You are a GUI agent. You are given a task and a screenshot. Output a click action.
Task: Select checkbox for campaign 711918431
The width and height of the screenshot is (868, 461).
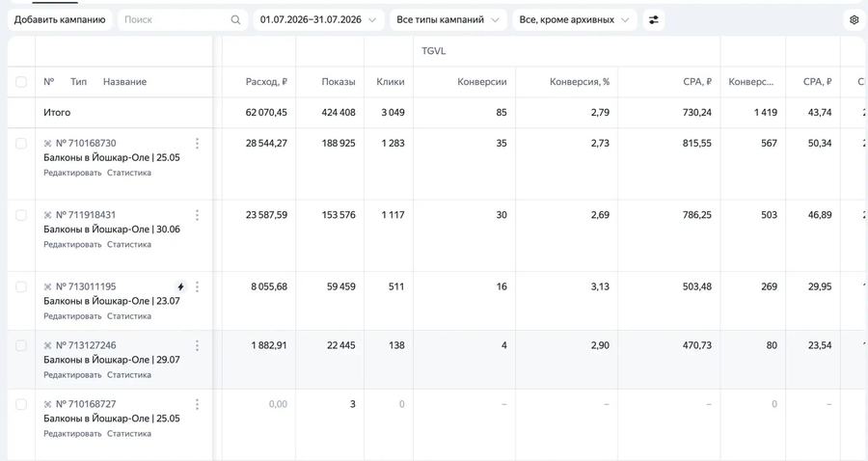coord(21,215)
